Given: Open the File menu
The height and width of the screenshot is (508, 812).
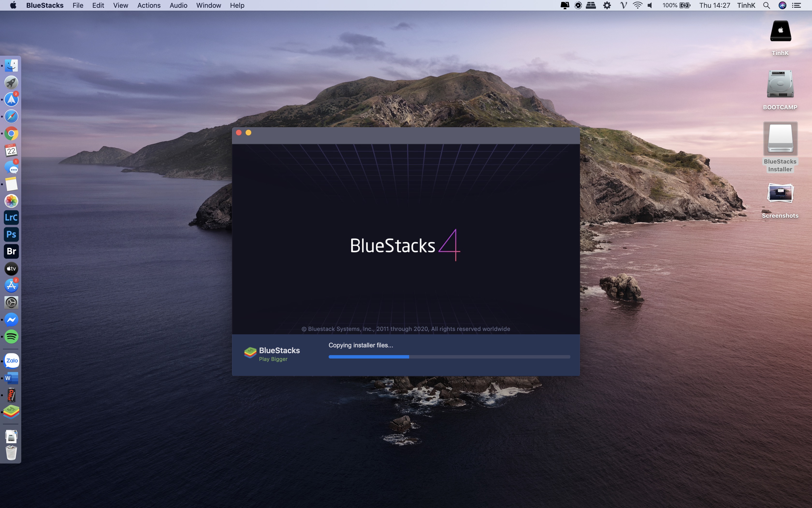Looking at the screenshot, I should [78, 5].
